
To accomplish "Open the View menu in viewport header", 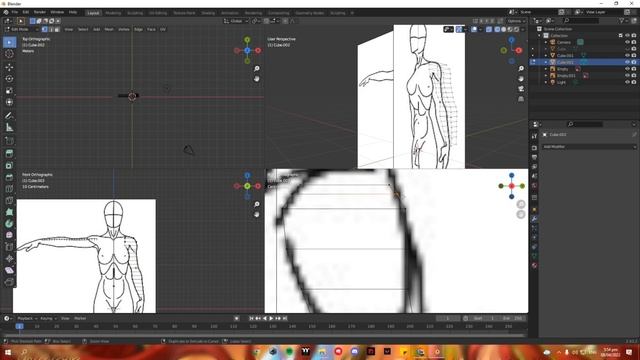I will click(69, 29).
